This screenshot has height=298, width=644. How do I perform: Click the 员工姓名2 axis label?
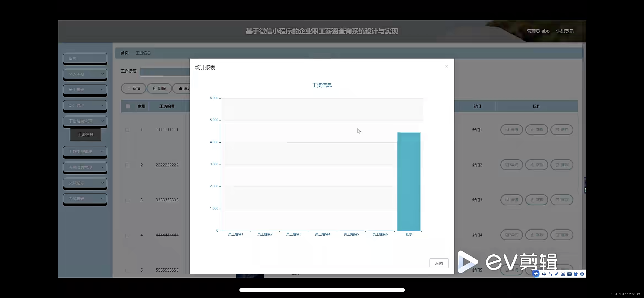[265, 234]
